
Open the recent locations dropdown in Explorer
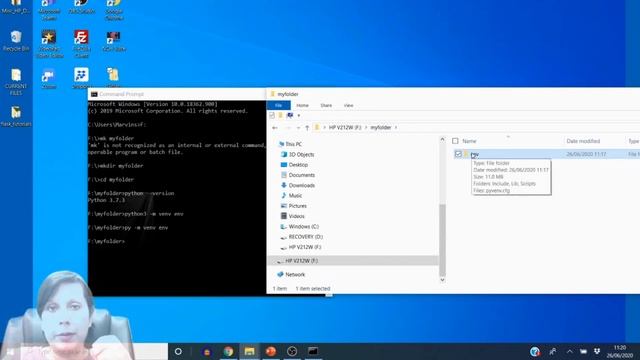pyautogui.click(x=298, y=128)
